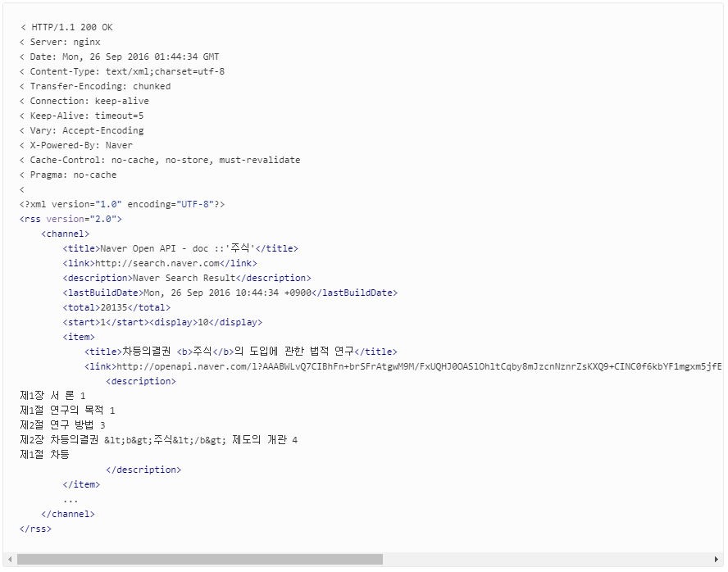This screenshot has height=572, width=728.
Task: Click the xml version="1.0" declaration line
Action: (122, 205)
